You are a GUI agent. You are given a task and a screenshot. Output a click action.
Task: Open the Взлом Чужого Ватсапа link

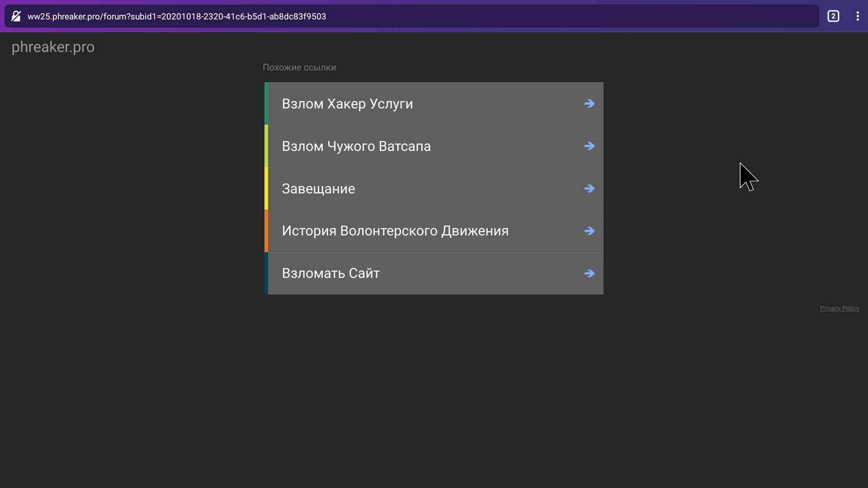pyautogui.click(x=434, y=146)
